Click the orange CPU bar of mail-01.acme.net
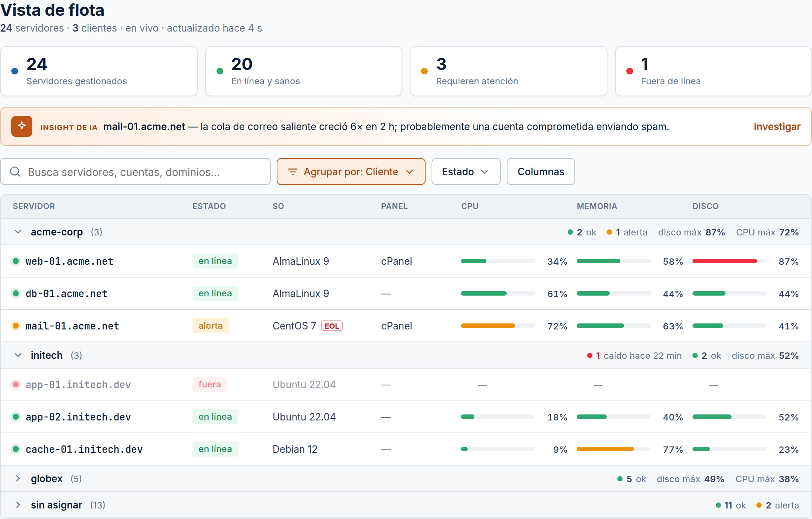 tap(498, 326)
